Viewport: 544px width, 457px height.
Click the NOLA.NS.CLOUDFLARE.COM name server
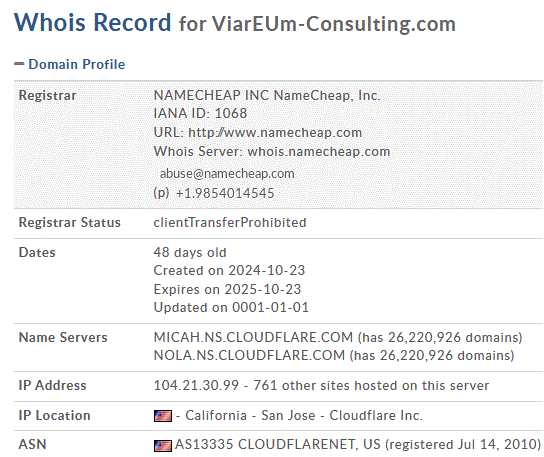[249, 355]
